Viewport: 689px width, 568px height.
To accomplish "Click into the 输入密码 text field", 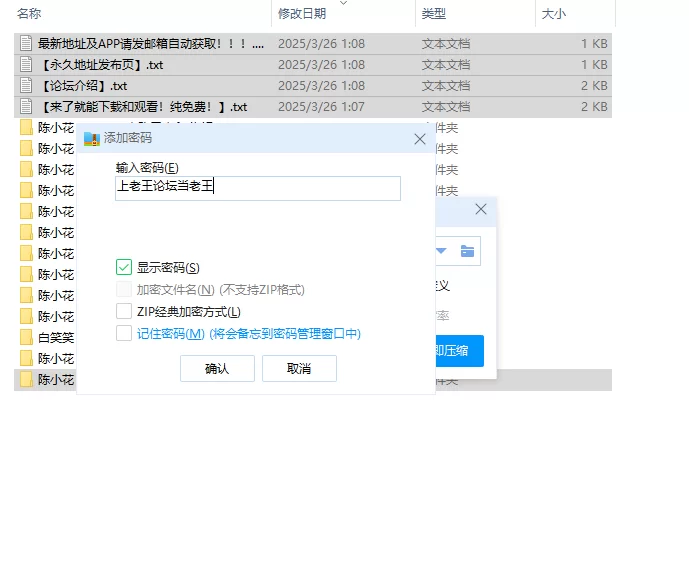I will click(257, 187).
